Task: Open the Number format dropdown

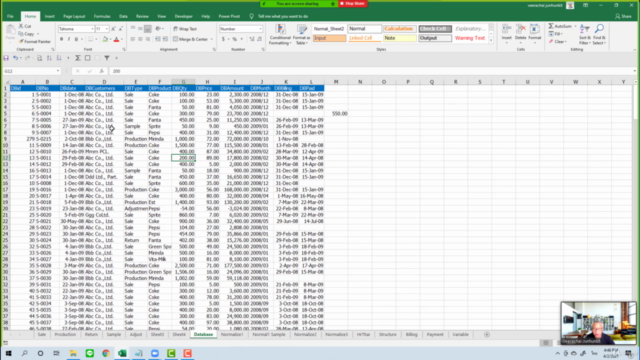Action: pyautogui.click(x=260, y=29)
